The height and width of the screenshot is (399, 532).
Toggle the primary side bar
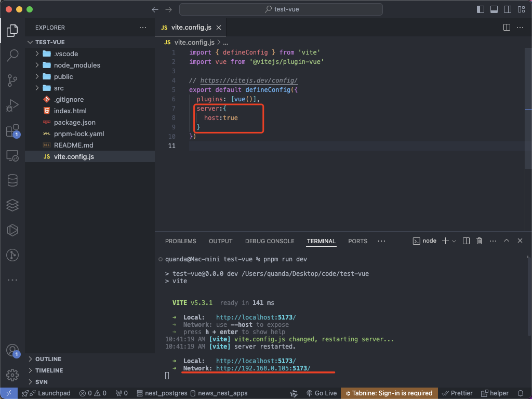(x=481, y=9)
